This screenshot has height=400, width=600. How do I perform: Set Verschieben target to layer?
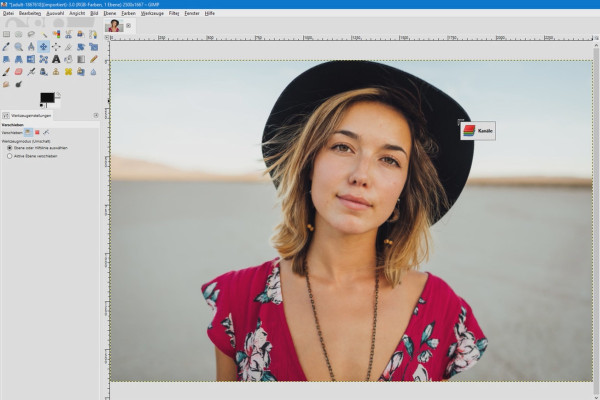click(x=28, y=132)
